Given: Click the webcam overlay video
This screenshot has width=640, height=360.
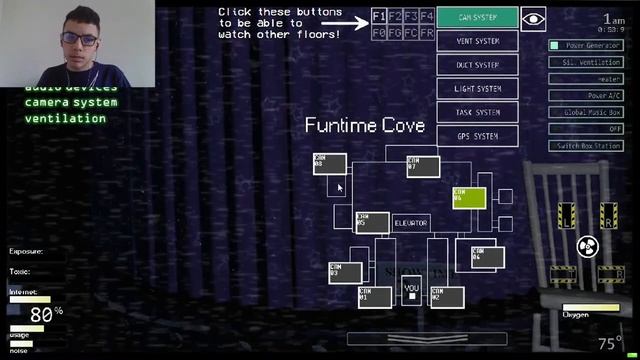Looking at the screenshot, I should coord(78,43).
